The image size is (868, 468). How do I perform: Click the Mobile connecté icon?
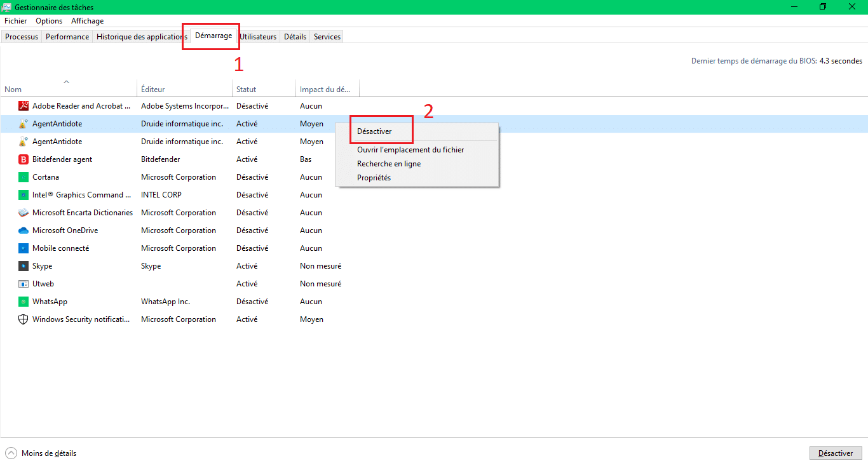(x=24, y=248)
